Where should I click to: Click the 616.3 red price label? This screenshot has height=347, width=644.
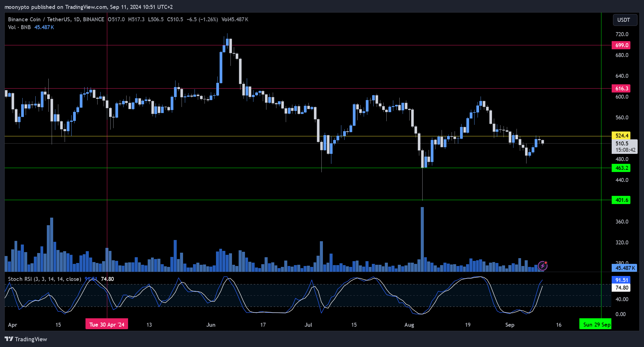[x=621, y=89]
